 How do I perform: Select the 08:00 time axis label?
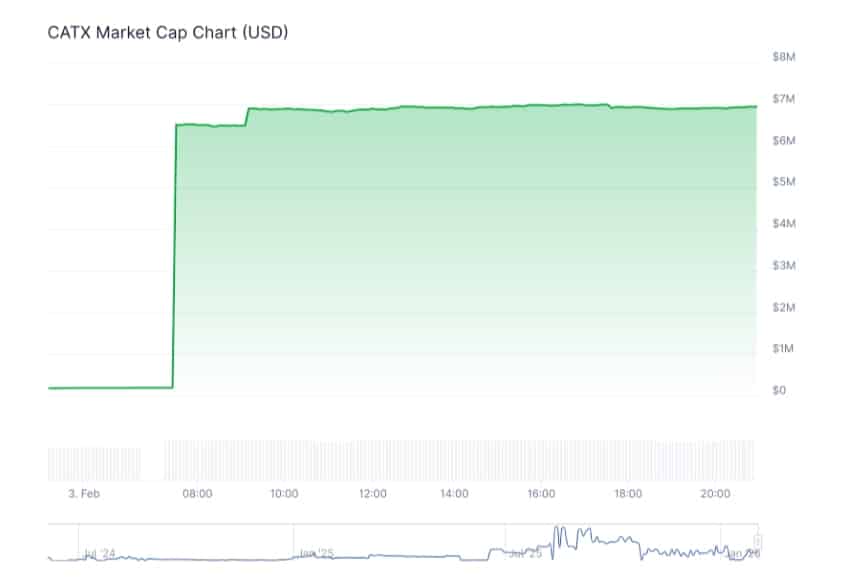(x=198, y=494)
